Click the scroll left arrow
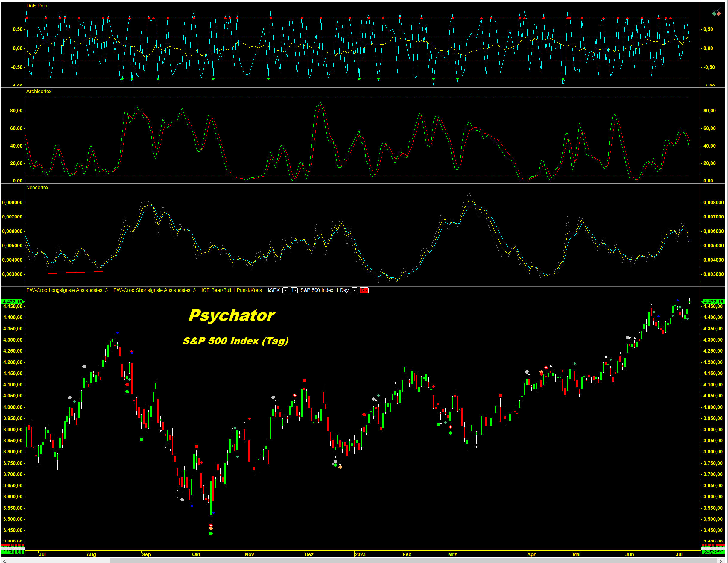 point(4,561)
